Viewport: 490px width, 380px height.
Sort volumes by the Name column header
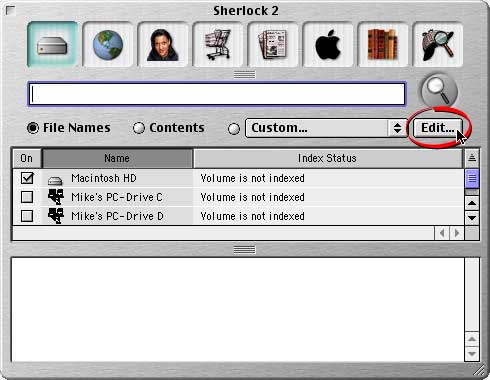(x=117, y=158)
